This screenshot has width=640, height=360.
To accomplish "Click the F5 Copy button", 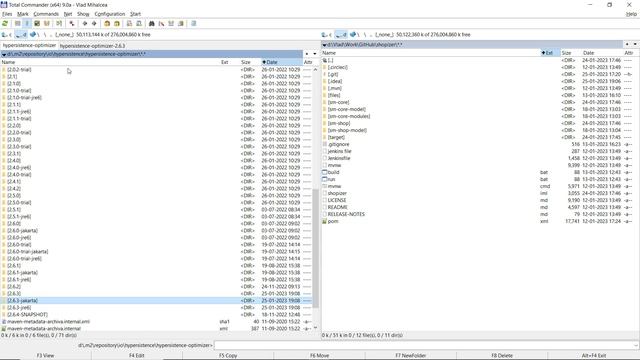I will coord(228,356).
